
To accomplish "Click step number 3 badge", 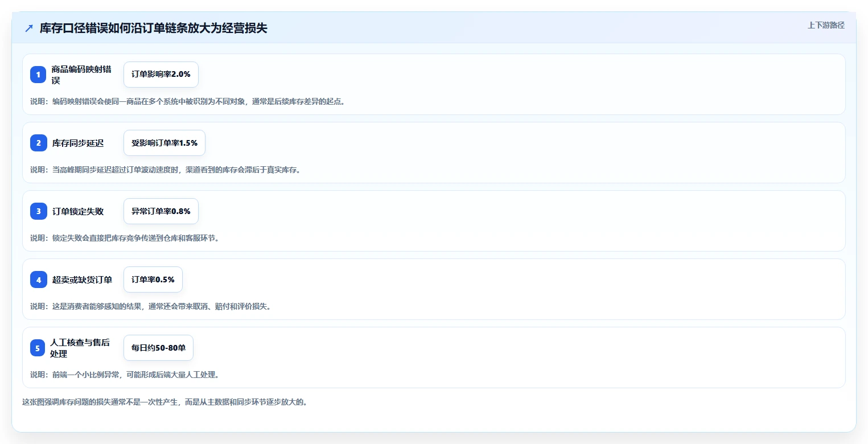I will point(38,211).
